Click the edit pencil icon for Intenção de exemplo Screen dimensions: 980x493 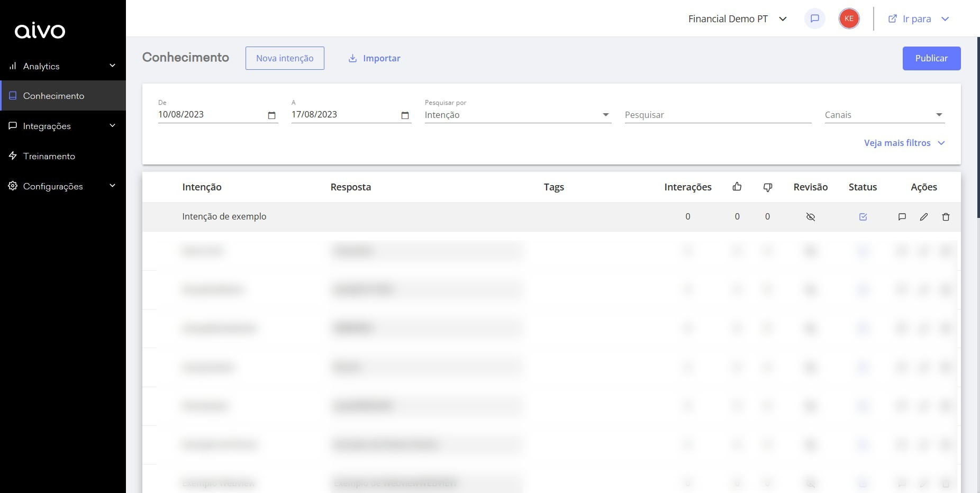tap(923, 217)
